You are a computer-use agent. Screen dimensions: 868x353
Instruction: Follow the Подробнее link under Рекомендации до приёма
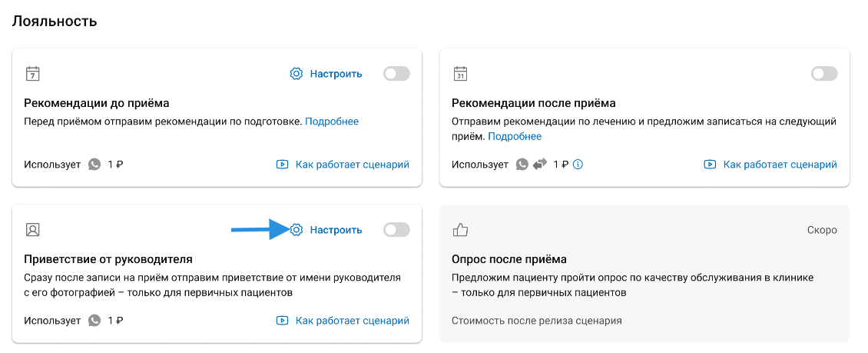pos(332,122)
